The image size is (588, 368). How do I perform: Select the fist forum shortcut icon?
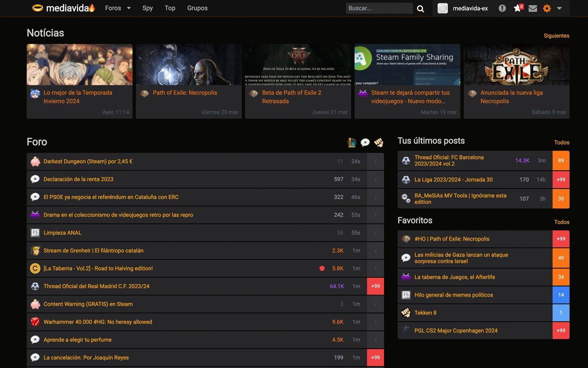(379, 143)
